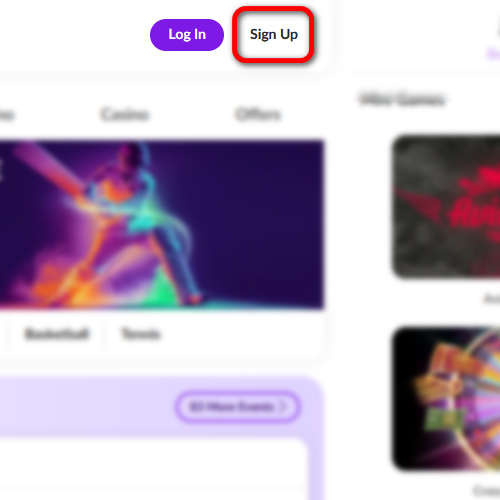The height and width of the screenshot is (500, 500).
Task: Click the purple Log In button
Action: pos(187,35)
